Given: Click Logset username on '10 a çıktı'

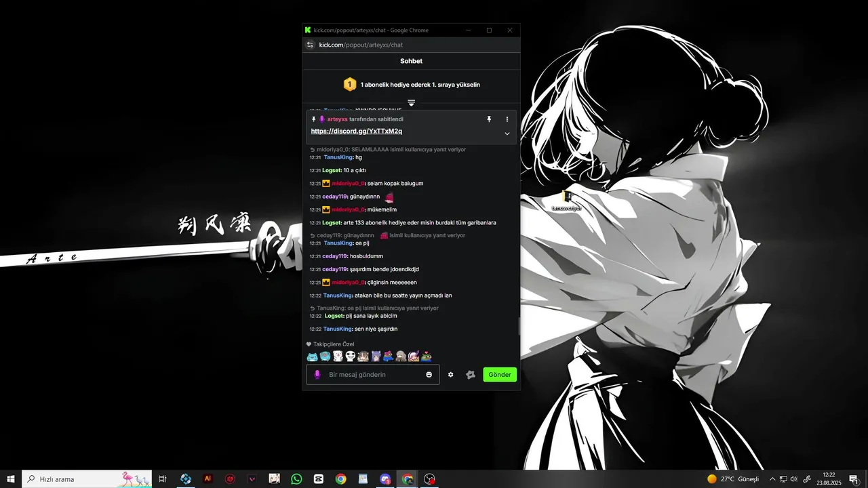Looking at the screenshot, I should [x=332, y=170].
